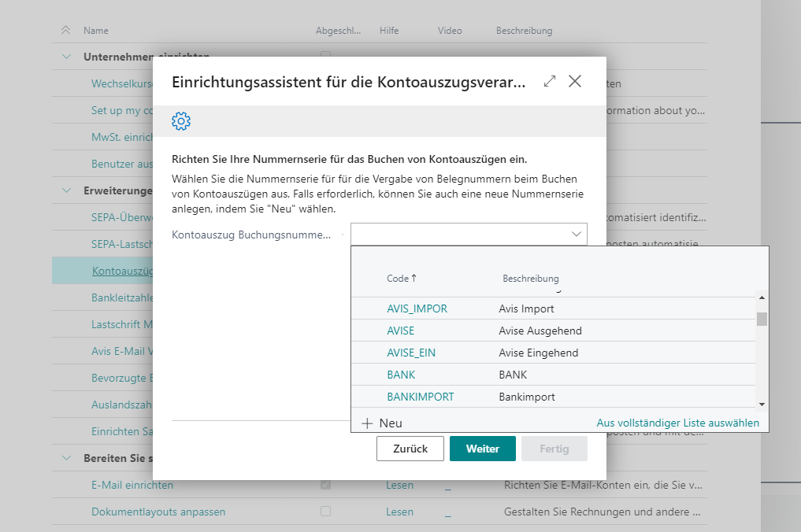Open the Lesen help for Dokumentlayouts anpassen
801x532 pixels.
click(399, 512)
